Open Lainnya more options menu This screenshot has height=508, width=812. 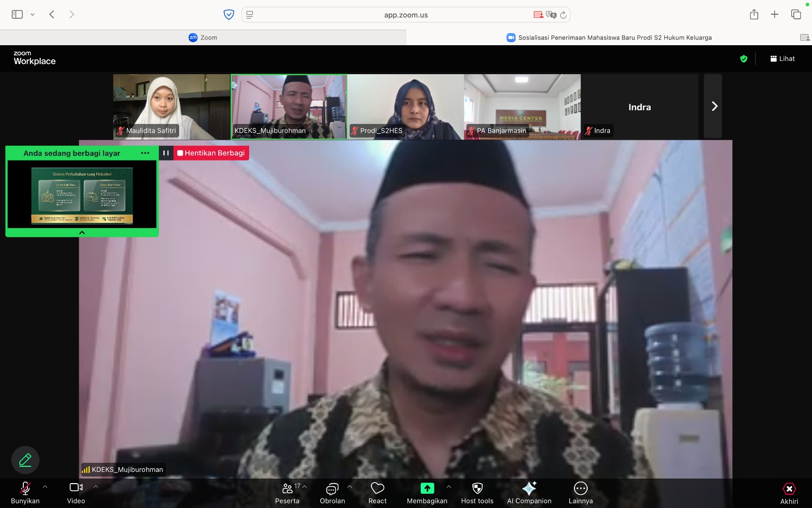[581, 493]
